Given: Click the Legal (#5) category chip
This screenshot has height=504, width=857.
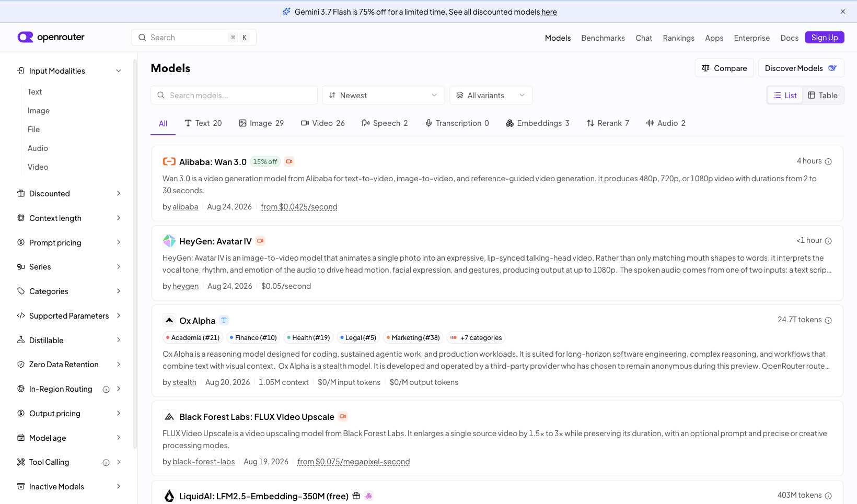Looking at the screenshot, I should 358,338.
